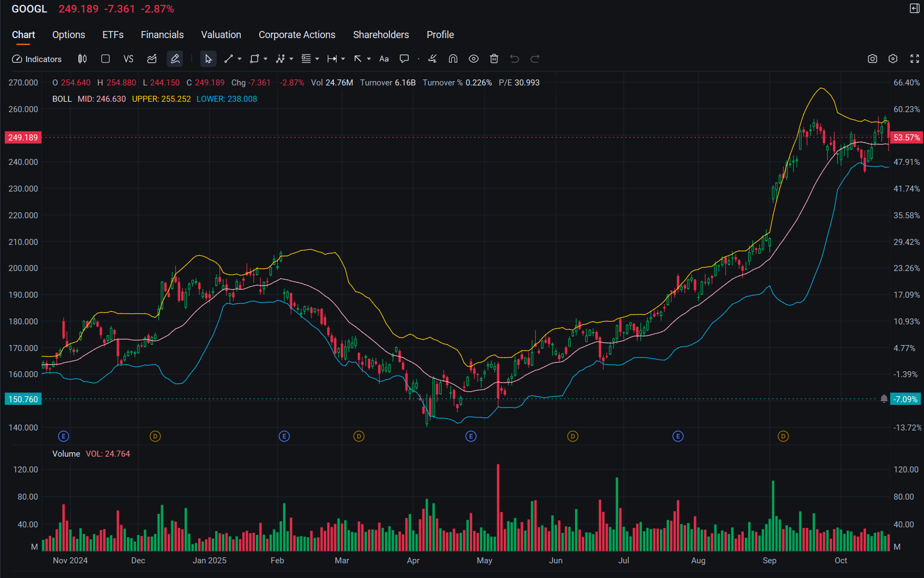Add a comment bubble note
The height and width of the screenshot is (578, 924).
click(x=404, y=59)
